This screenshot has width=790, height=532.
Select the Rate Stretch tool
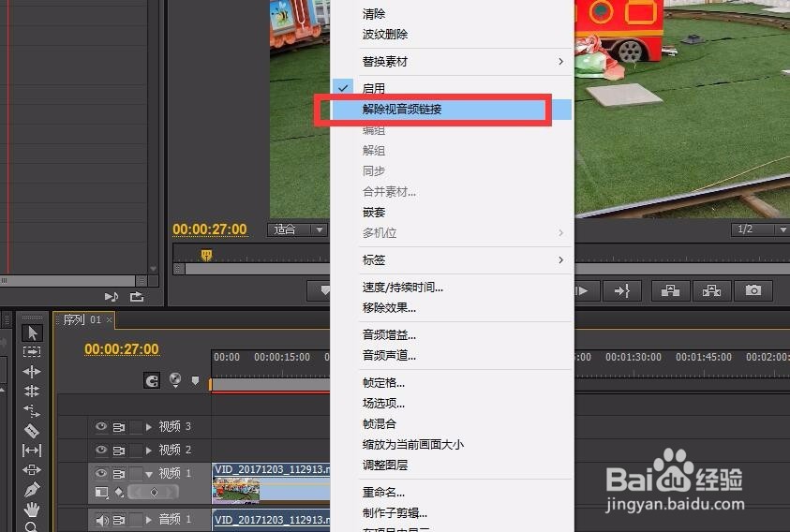(x=32, y=411)
